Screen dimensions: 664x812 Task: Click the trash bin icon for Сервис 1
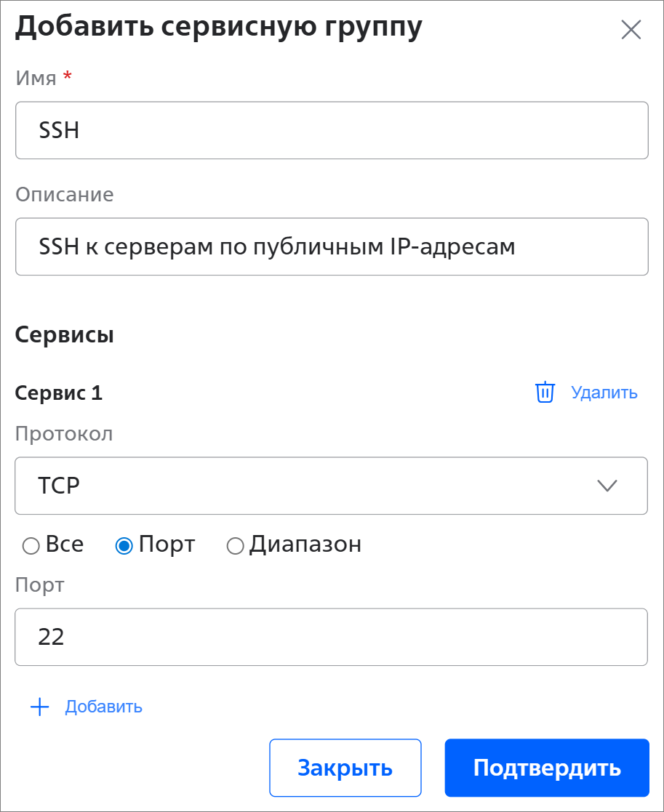[545, 393]
